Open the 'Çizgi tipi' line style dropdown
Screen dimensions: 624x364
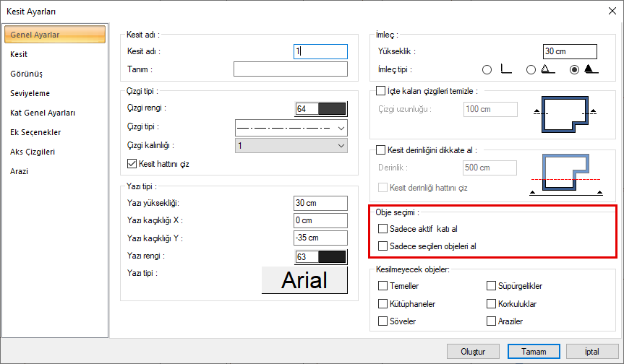click(291, 128)
